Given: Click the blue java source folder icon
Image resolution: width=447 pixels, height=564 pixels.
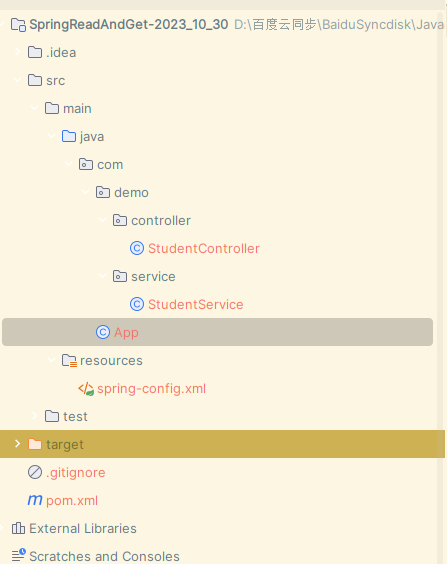Looking at the screenshot, I should 69,136.
